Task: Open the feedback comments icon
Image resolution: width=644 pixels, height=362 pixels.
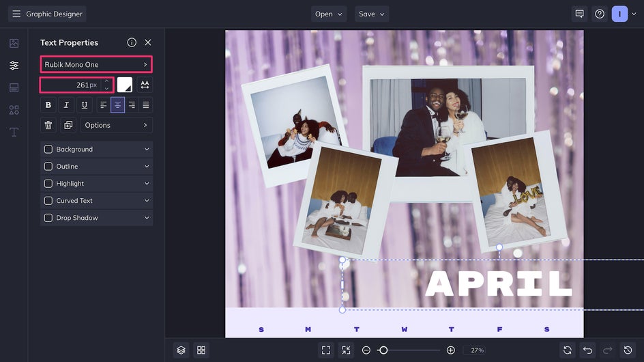Action: pos(579,14)
